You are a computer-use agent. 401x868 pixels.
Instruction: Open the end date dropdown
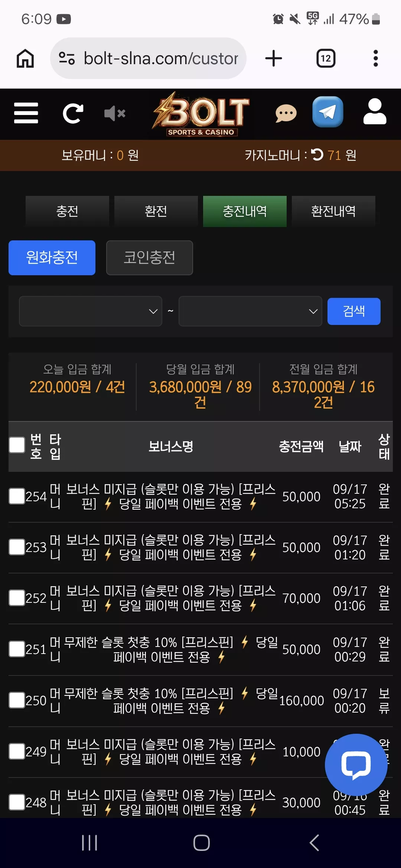[250, 311]
